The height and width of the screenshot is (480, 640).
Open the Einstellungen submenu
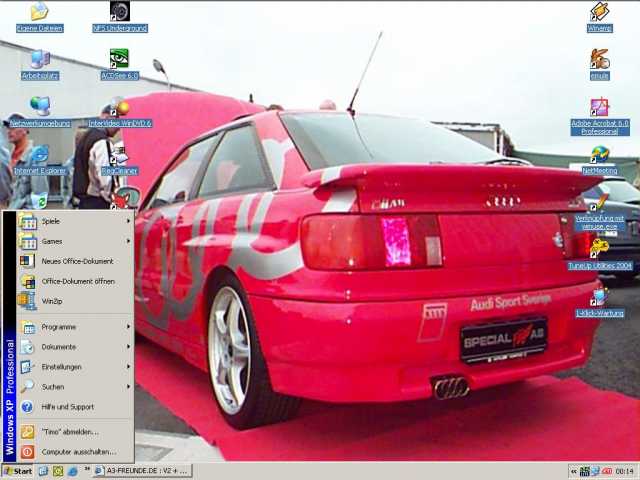point(76,367)
